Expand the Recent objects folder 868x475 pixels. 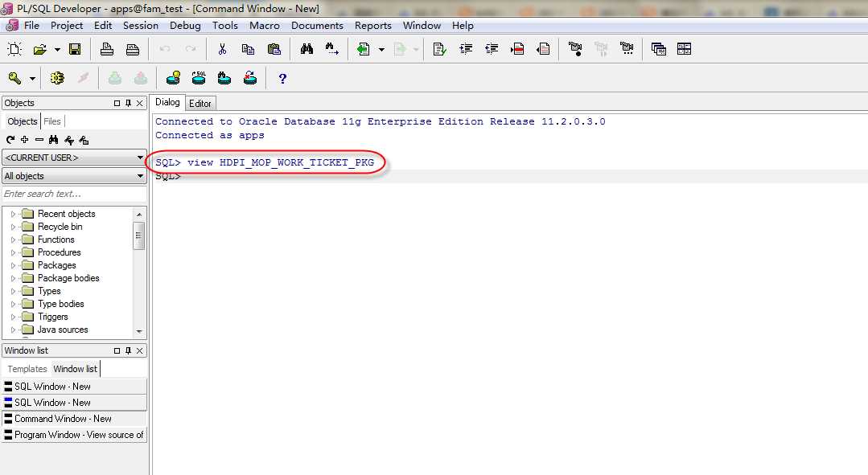click(x=14, y=214)
